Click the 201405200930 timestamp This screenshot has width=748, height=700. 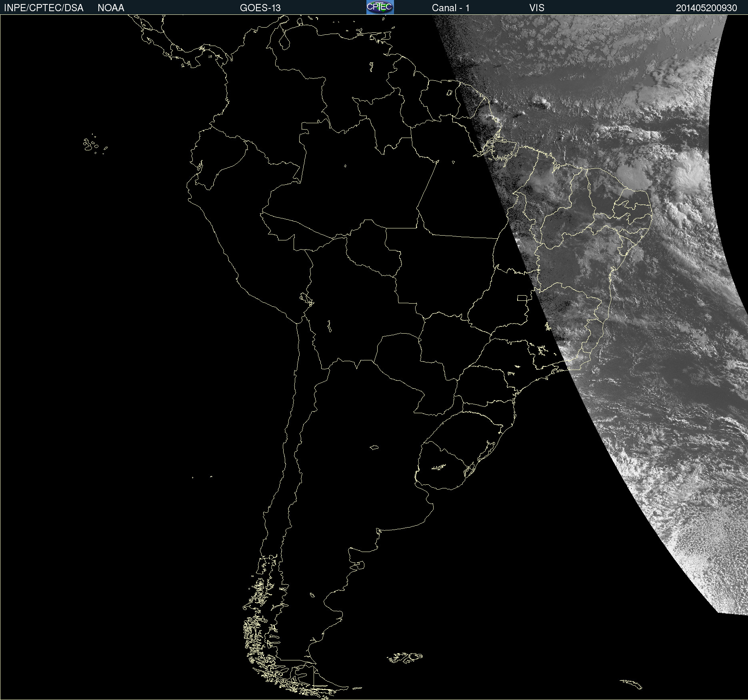click(x=706, y=8)
